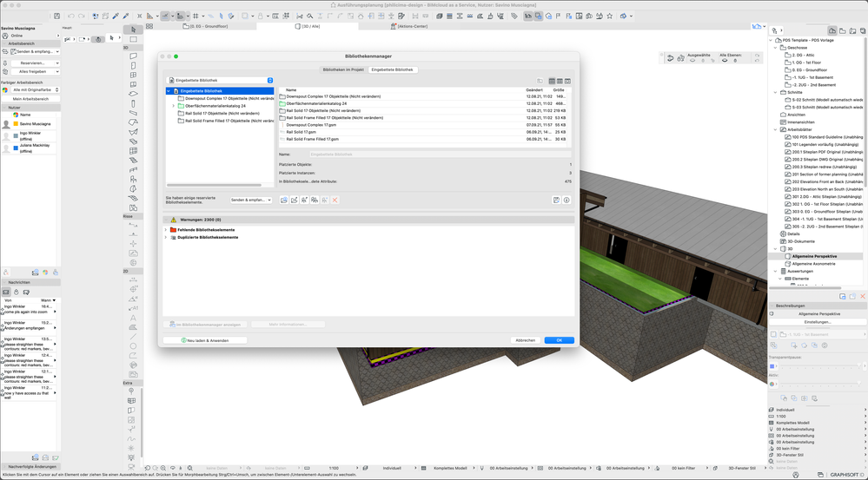868x480 pixels.
Task: Click the Abbrechen button
Action: [525, 340]
